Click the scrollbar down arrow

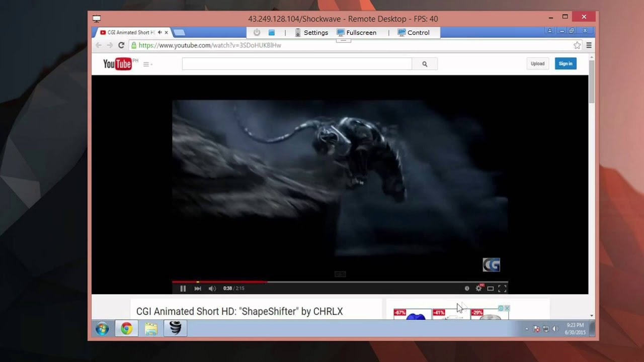592,316
